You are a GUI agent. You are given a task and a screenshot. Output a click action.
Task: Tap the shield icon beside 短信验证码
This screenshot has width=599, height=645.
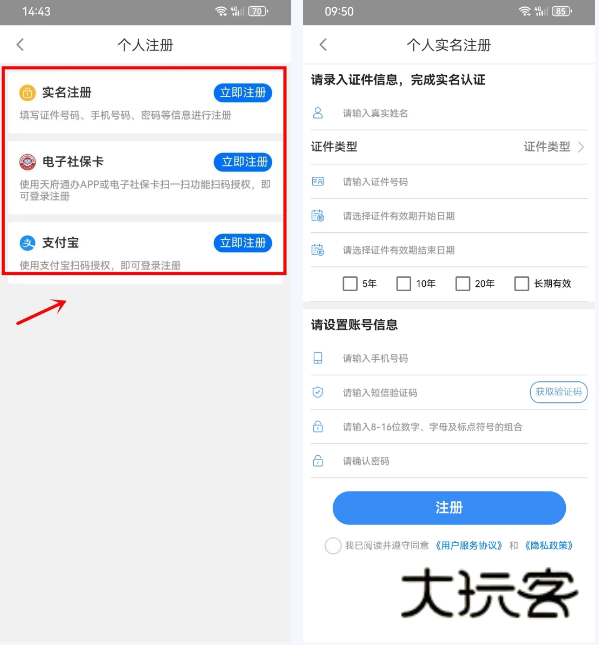[318, 392]
